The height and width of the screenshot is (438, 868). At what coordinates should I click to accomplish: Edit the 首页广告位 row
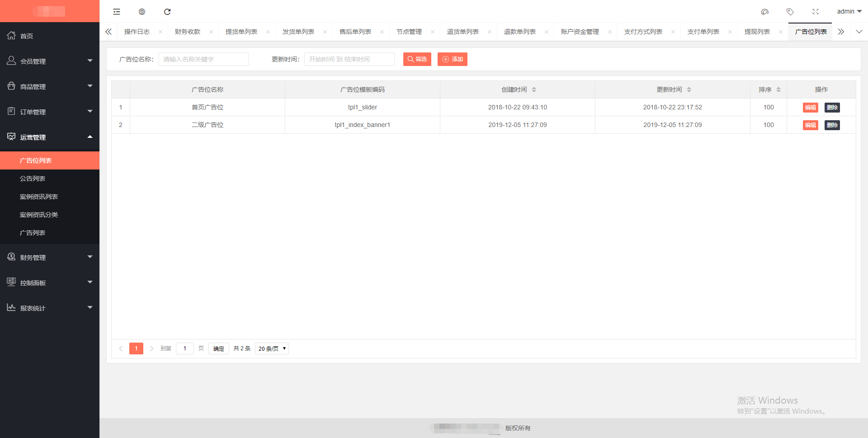coord(811,108)
